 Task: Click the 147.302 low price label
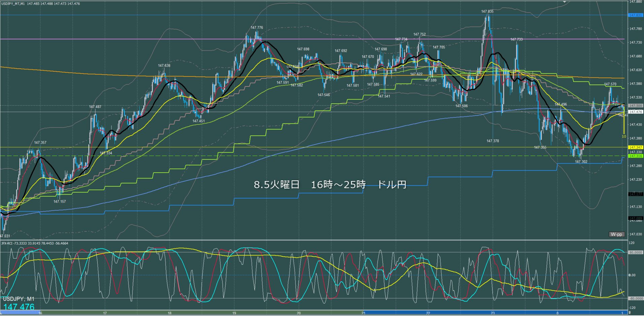point(581,162)
